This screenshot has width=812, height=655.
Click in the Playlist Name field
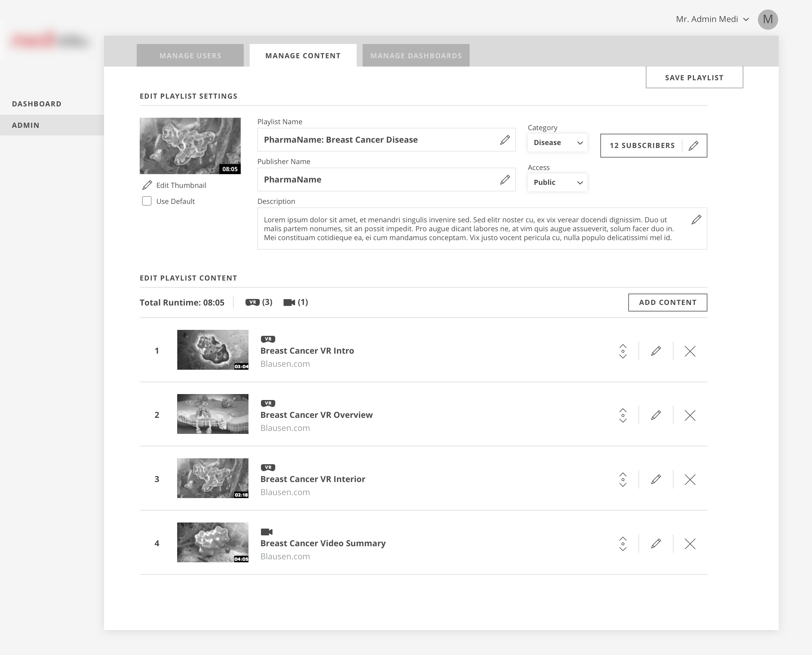pyautogui.click(x=386, y=140)
